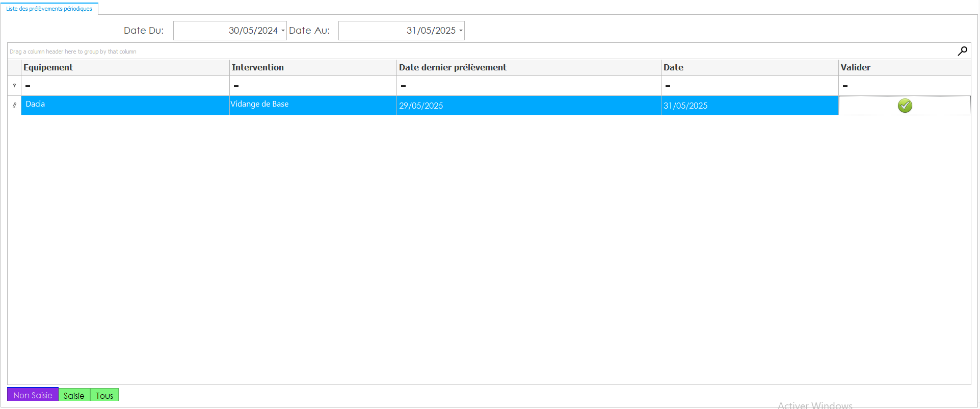The height and width of the screenshot is (409, 980).
Task: Click the equals filter icon under Date column
Action: coord(668,86)
